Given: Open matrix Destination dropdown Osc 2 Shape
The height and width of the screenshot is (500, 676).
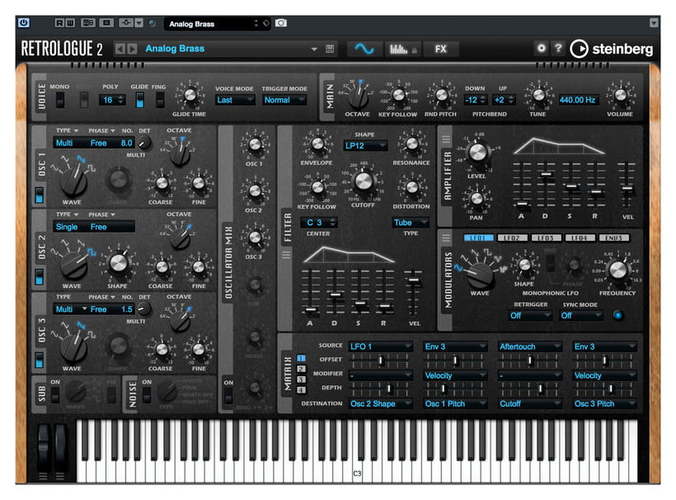Looking at the screenshot, I should pyautogui.click(x=380, y=404).
